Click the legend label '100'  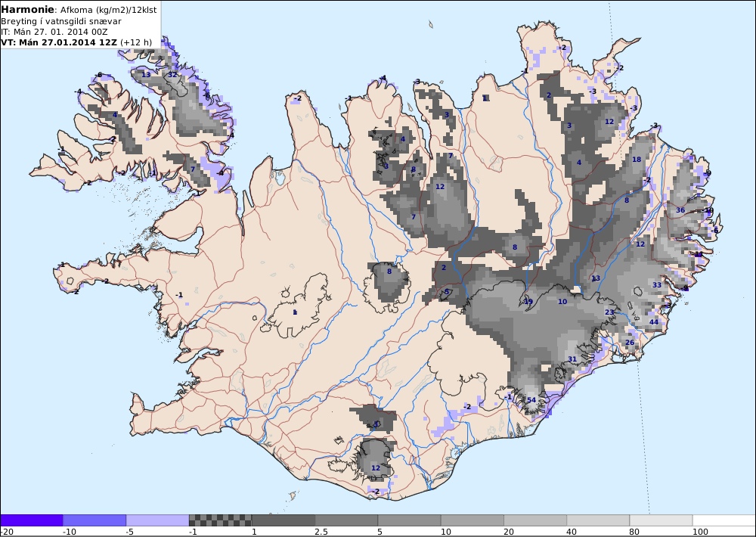pyautogui.click(x=700, y=532)
